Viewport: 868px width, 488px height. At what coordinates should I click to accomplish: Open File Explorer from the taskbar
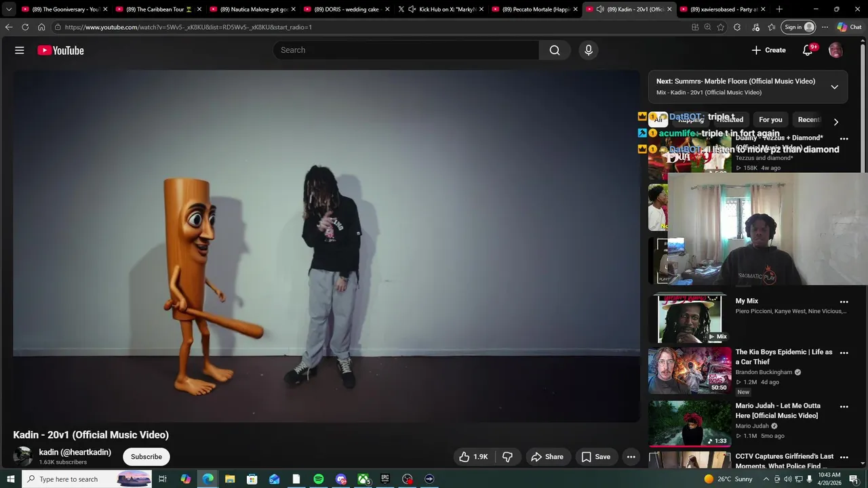coord(230,479)
